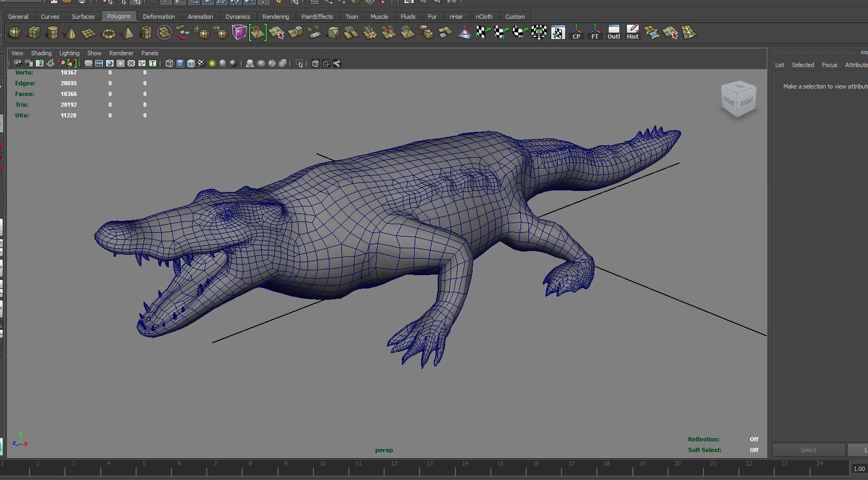Viewport: 868px width, 480px height.
Task: Create a polygon pipe from the shelf
Action: tap(146, 33)
